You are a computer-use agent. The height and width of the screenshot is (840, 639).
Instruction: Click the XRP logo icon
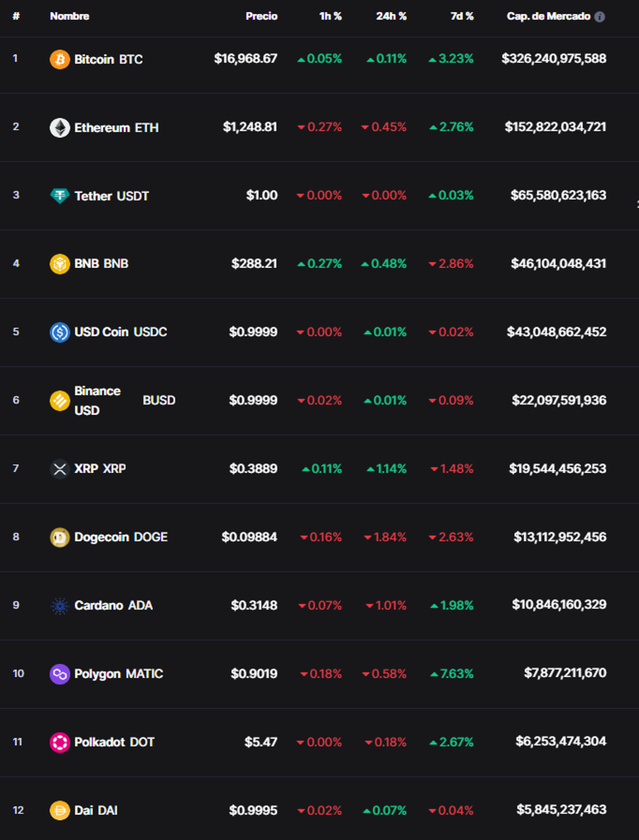tap(60, 468)
